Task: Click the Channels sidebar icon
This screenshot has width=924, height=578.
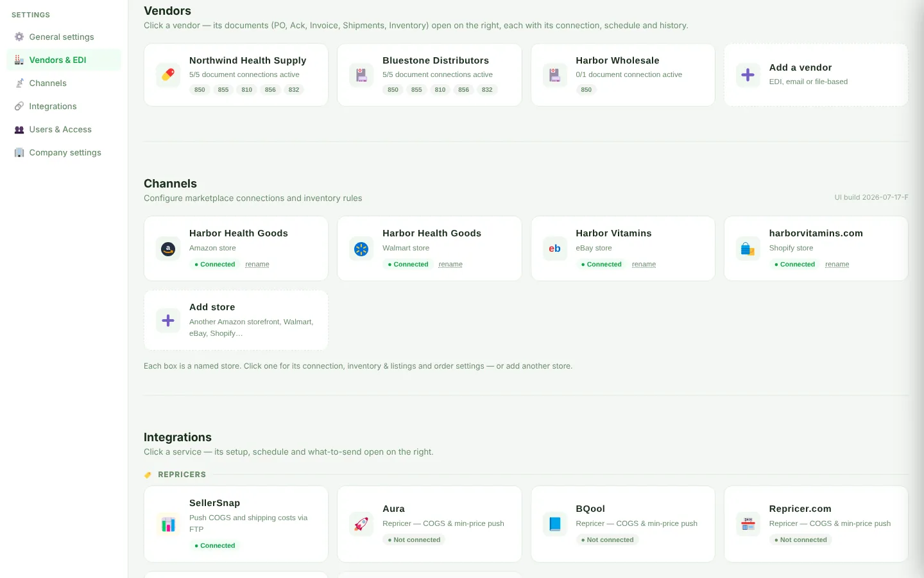Action: [19, 83]
